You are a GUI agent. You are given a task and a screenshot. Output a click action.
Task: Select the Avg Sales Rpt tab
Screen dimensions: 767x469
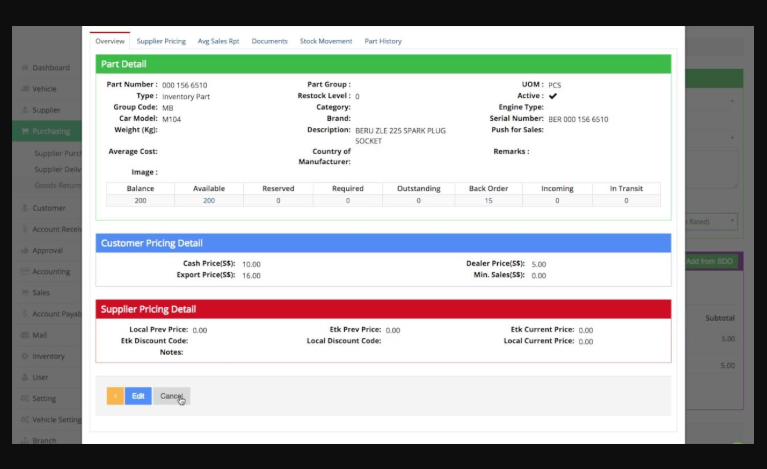(218, 41)
